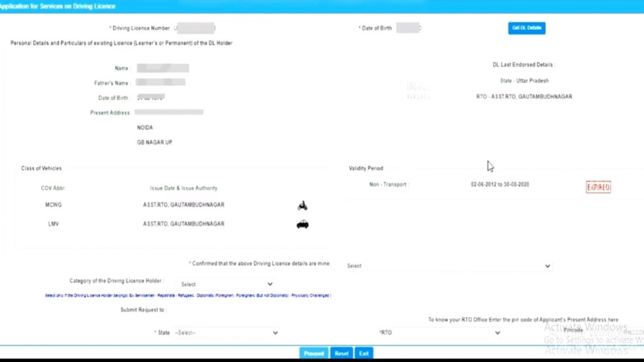Click the Pincode label
Viewport: 644px width, 362px height.
pos(573,330)
